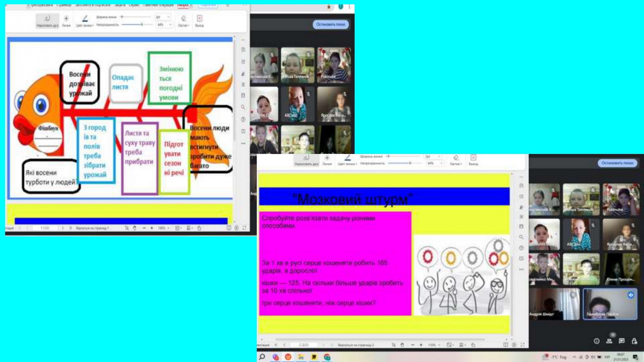Switch to the red-underlined sketch ribbon tab

[x=183, y=5]
